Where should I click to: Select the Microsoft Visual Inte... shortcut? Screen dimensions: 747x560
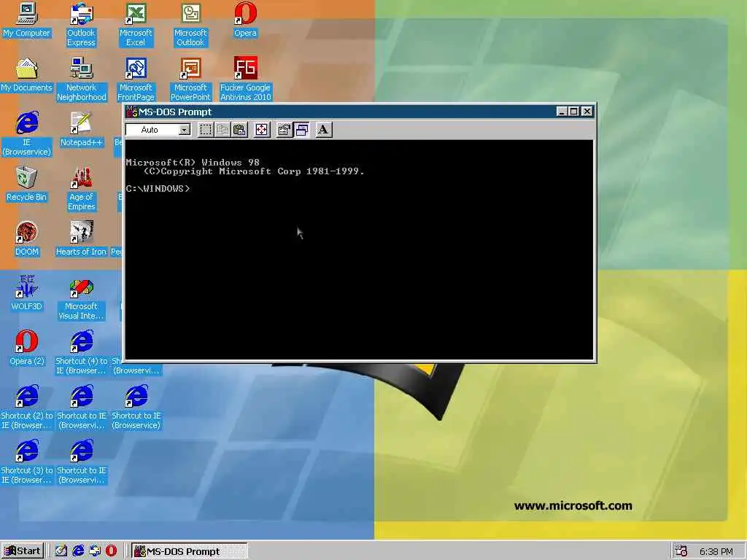82,298
